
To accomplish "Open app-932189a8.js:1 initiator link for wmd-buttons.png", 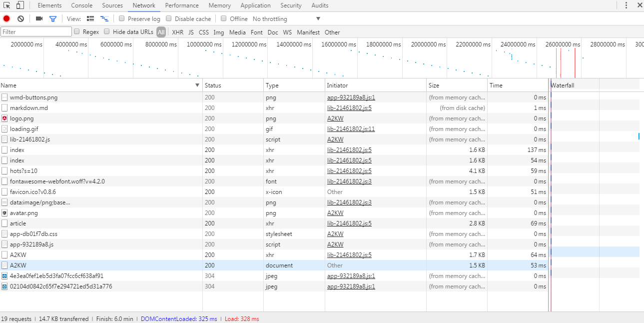I will 351,97.
